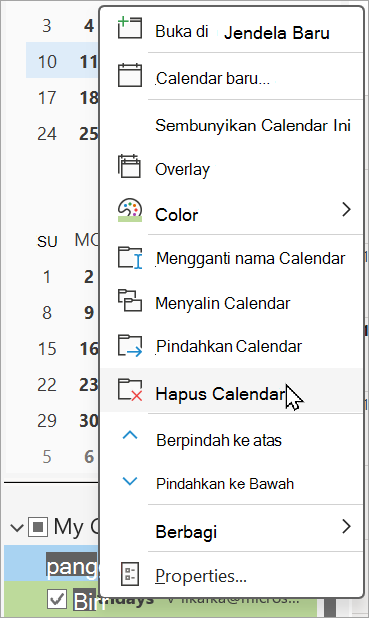Click the Overlay calendars icon
The height and width of the screenshot is (618, 369).
coord(129,166)
